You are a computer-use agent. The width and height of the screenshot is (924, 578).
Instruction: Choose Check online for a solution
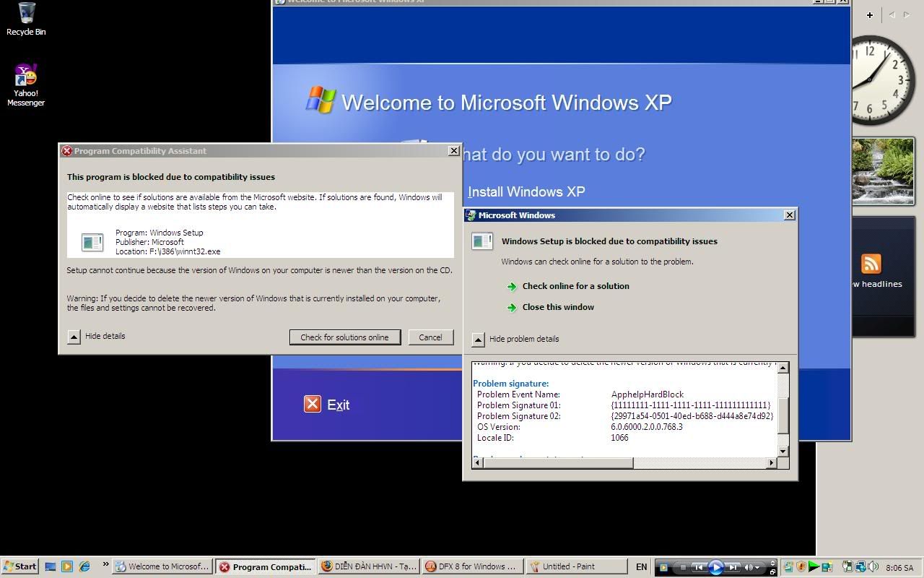[575, 286]
